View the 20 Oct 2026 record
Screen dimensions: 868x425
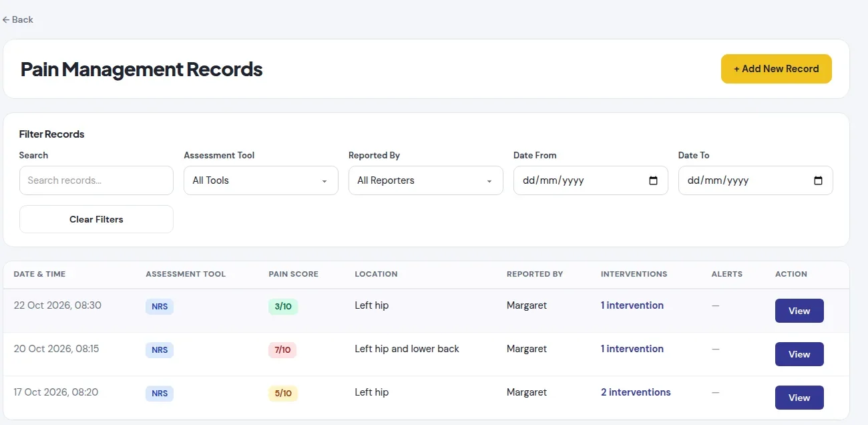click(799, 354)
